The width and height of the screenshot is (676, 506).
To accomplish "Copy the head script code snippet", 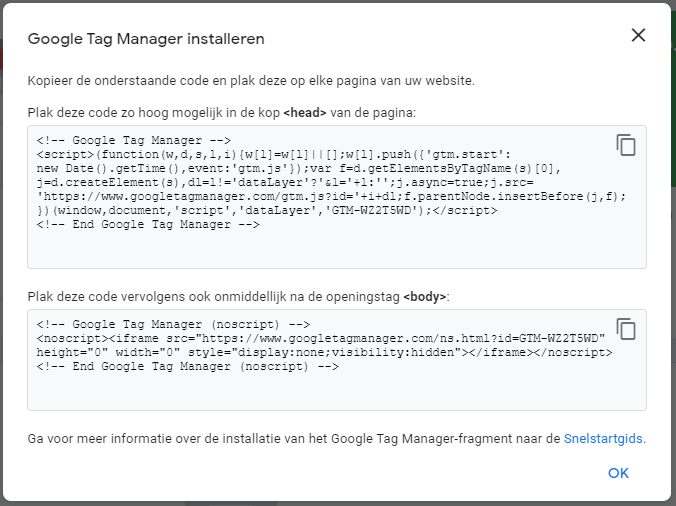I will pos(626,145).
